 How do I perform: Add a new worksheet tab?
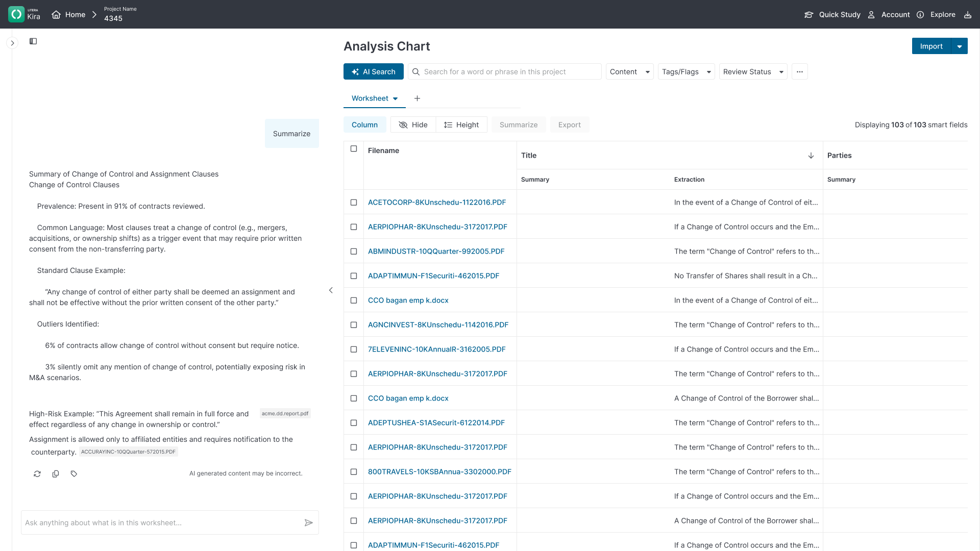[417, 98]
